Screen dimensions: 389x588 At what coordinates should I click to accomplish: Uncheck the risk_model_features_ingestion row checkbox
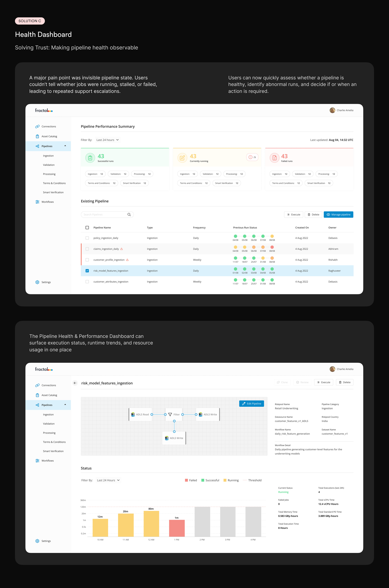(87, 271)
